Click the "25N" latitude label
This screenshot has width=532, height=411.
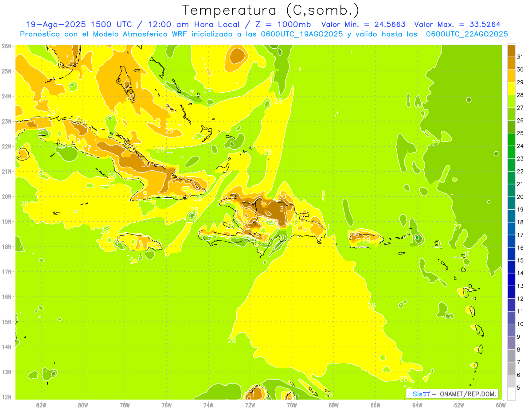click(x=7, y=71)
